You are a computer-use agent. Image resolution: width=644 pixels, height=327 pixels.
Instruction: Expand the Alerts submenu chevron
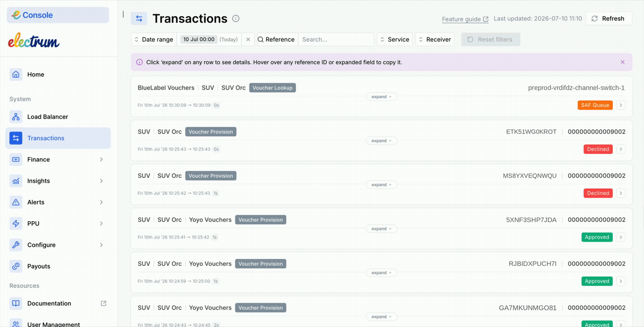tap(101, 202)
